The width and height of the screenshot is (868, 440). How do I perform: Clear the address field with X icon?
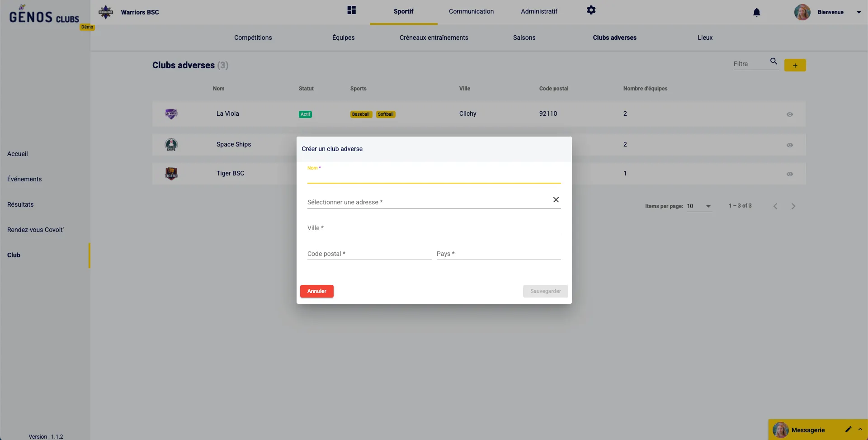coord(556,200)
